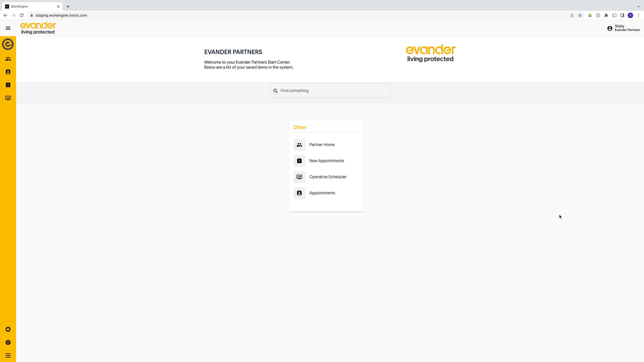This screenshot has height=362, width=644.
Task: Open New Appointments sidebar alert icon
Action: click(8, 85)
